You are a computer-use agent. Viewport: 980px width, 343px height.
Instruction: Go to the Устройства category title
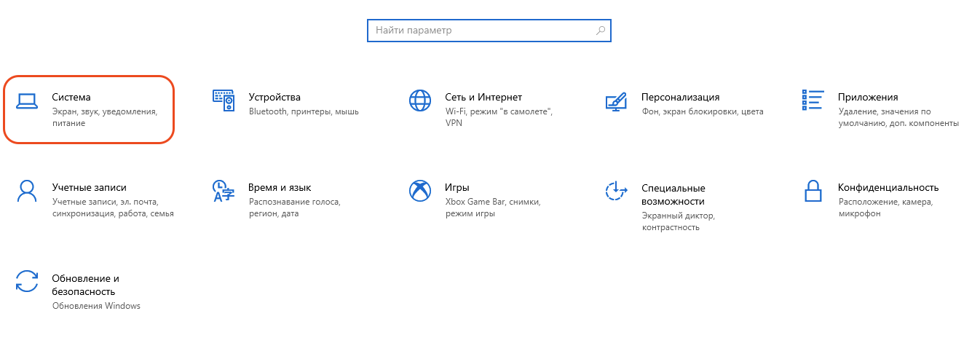click(274, 97)
